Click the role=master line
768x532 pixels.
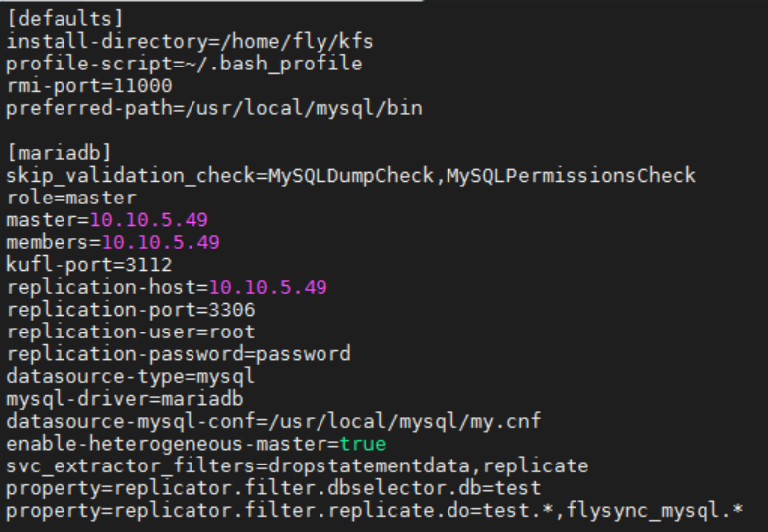[70, 198]
